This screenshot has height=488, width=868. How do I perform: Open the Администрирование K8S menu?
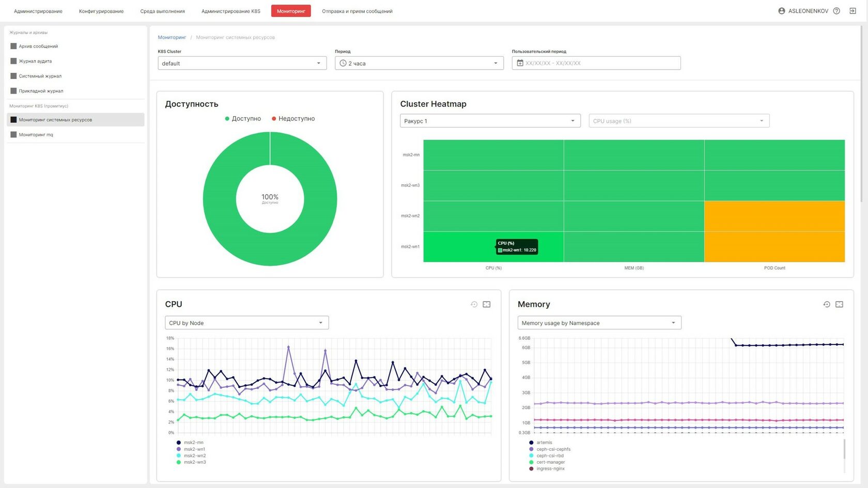231,11
